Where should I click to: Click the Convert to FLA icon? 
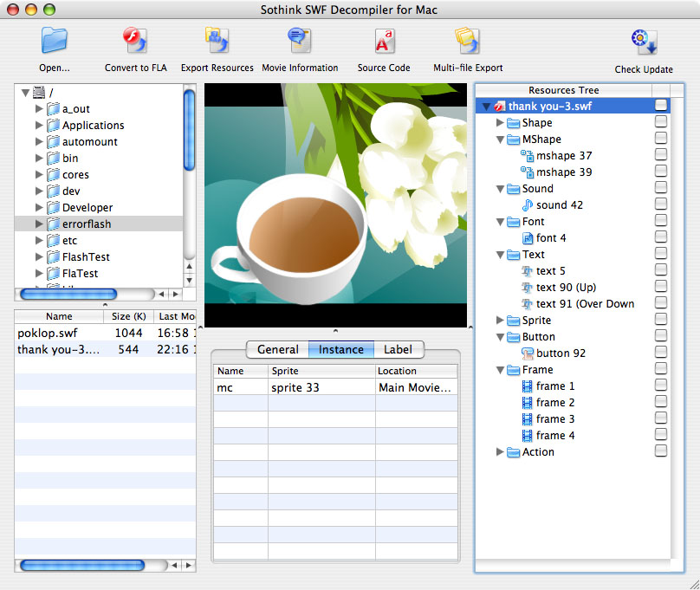pos(135,40)
